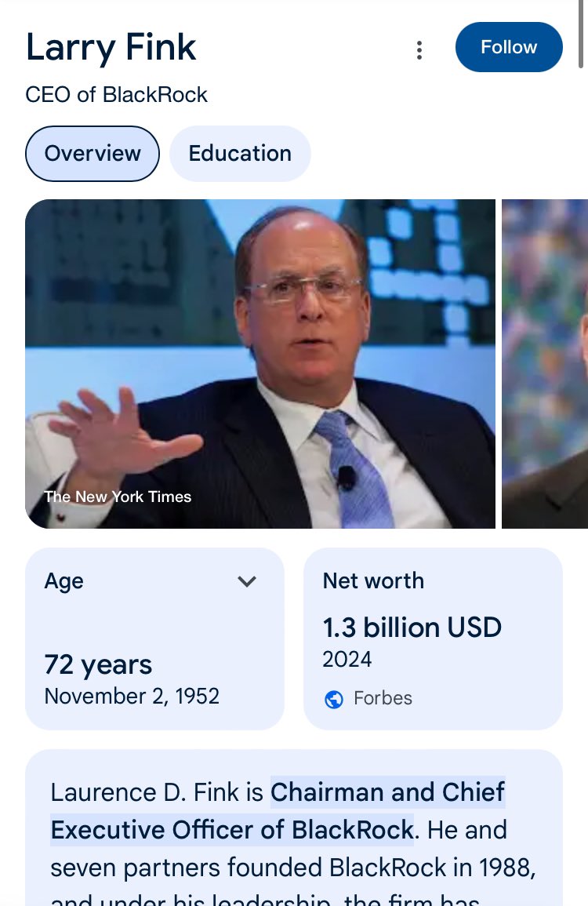Image resolution: width=588 pixels, height=906 pixels.
Task: Tap the 1.3 billion USD value
Action: pyautogui.click(x=412, y=628)
